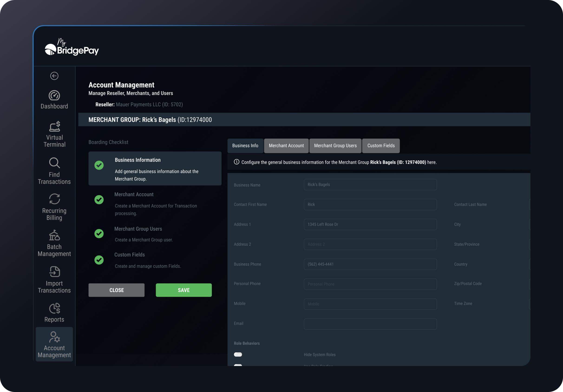Click the 'Merchant Group Users' checklist title
This screenshot has height=392, width=563.
(138, 229)
